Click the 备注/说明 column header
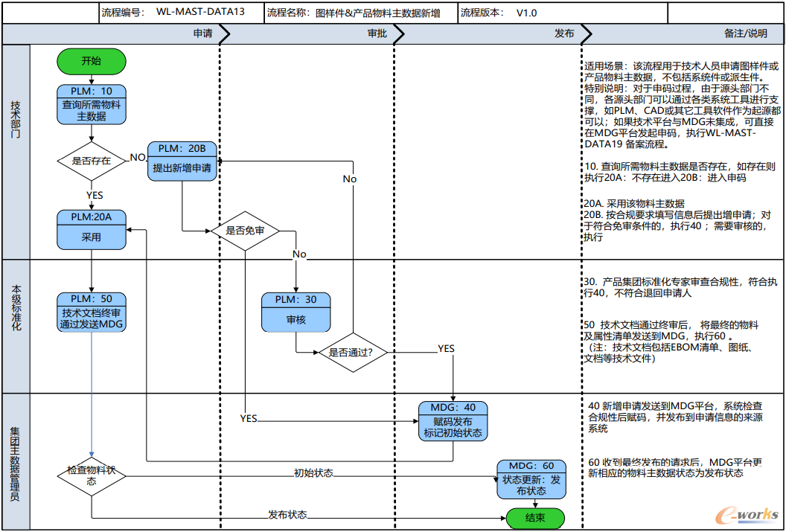786x532 pixels. tap(745, 34)
